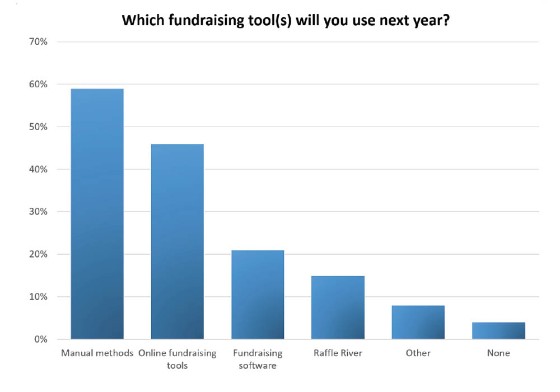Screen dimensions: 560x392
Task: Select the Raffle River bar
Action: pos(338,307)
